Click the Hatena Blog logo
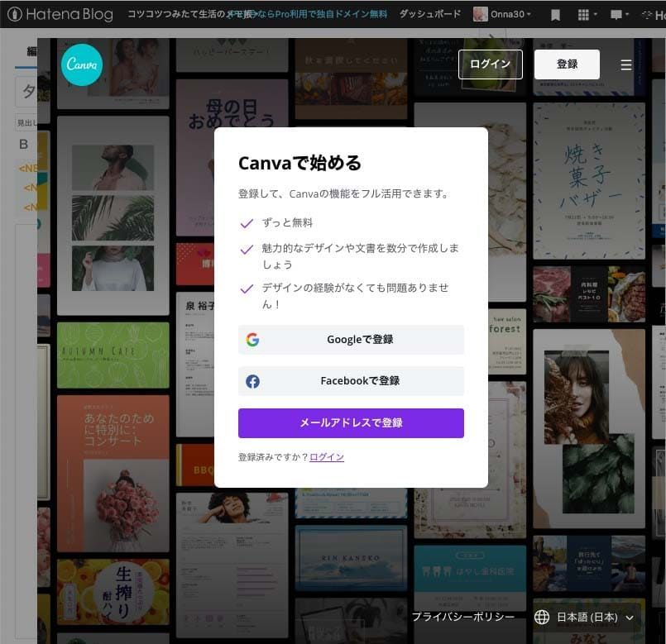 pos(60,14)
